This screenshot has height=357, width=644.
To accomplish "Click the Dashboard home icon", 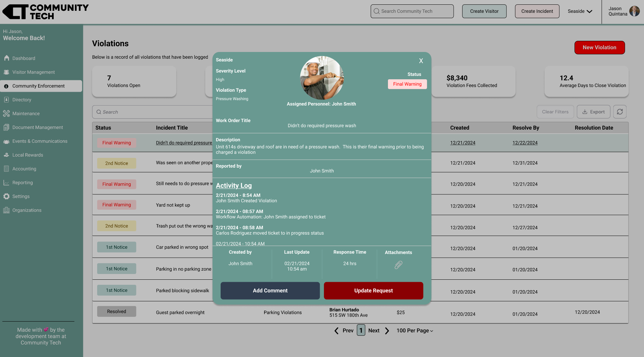I will (x=6, y=58).
